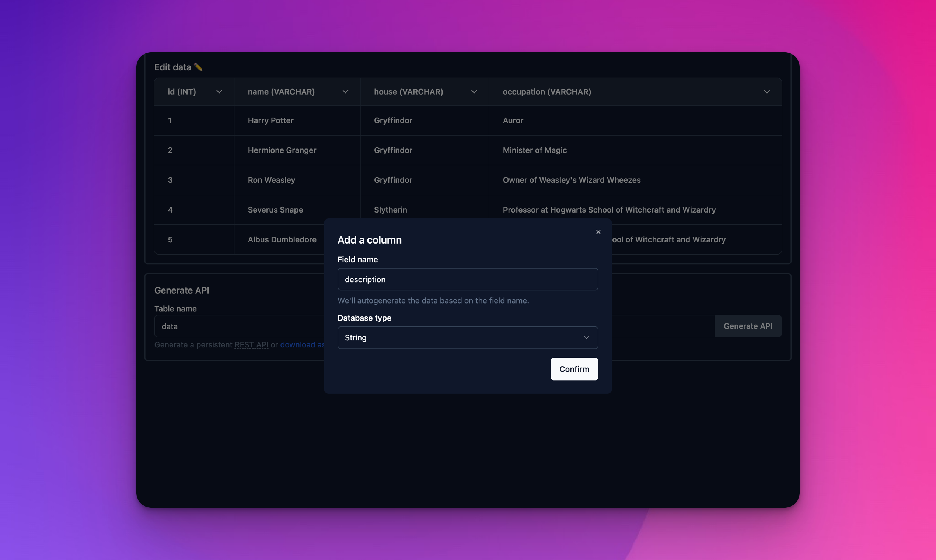Click the Field name input containing description
936x560 pixels.
[468, 279]
